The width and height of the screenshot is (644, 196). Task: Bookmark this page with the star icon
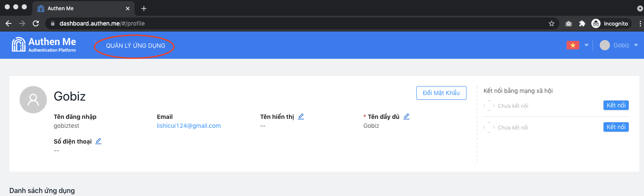(552, 24)
